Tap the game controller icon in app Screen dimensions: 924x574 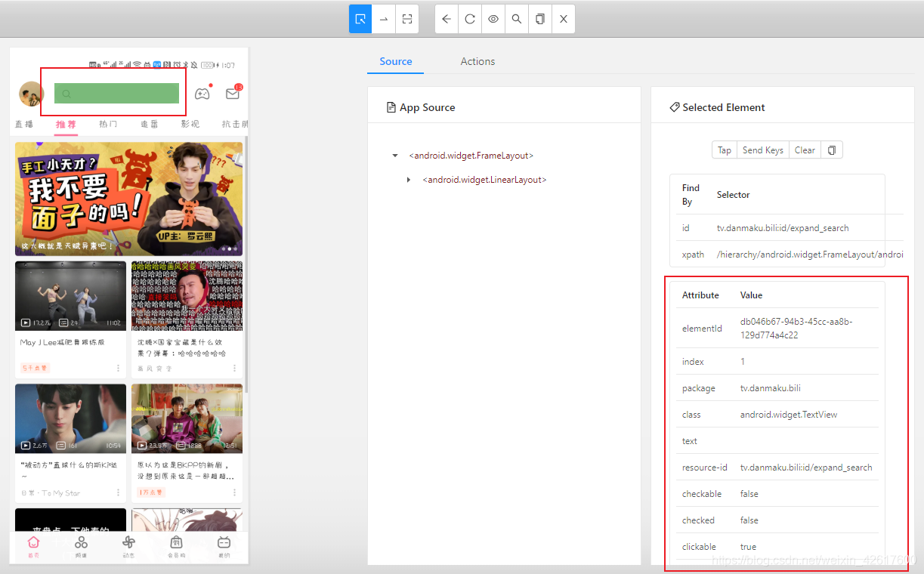[202, 94]
